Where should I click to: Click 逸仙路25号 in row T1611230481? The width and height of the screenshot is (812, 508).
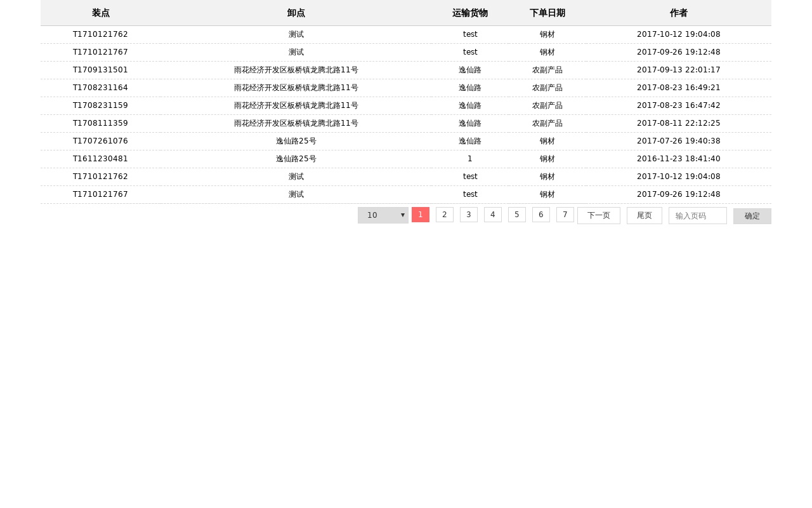pyautogui.click(x=296, y=159)
